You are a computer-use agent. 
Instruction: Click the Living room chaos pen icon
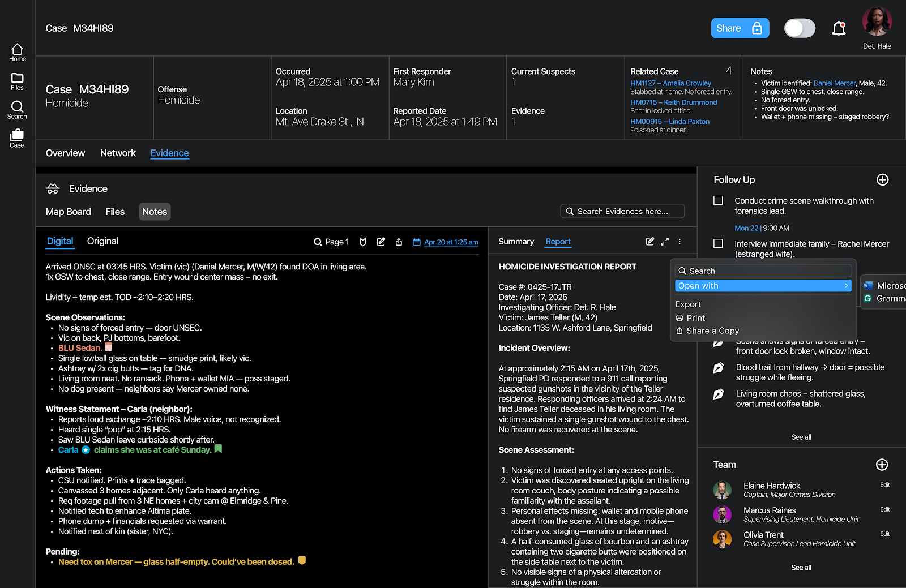pyautogui.click(x=718, y=394)
